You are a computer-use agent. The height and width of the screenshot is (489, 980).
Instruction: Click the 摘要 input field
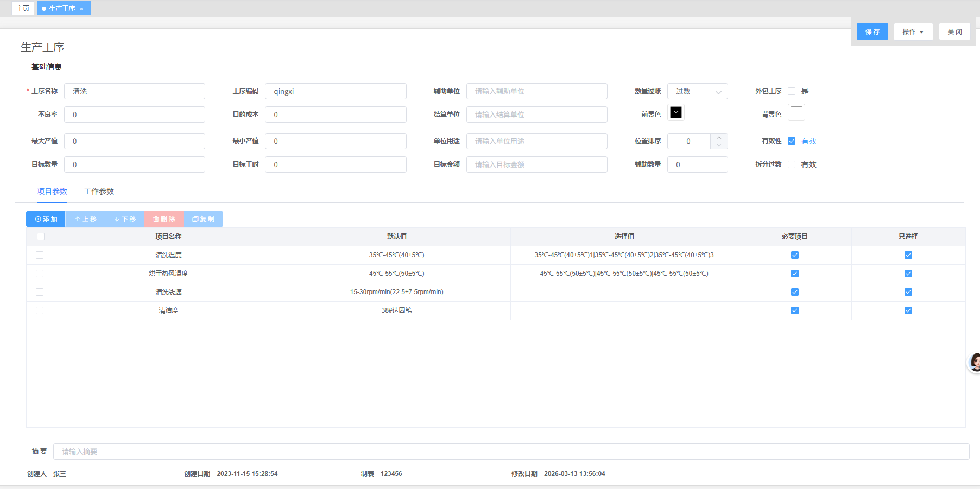pyautogui.click(x=510, y=452)
